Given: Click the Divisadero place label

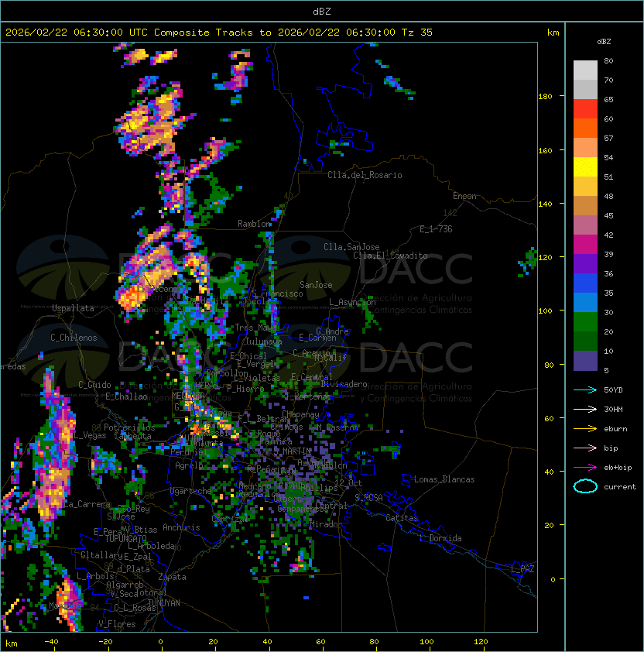Looking at the screenshot, I should (x=344, y=384).
